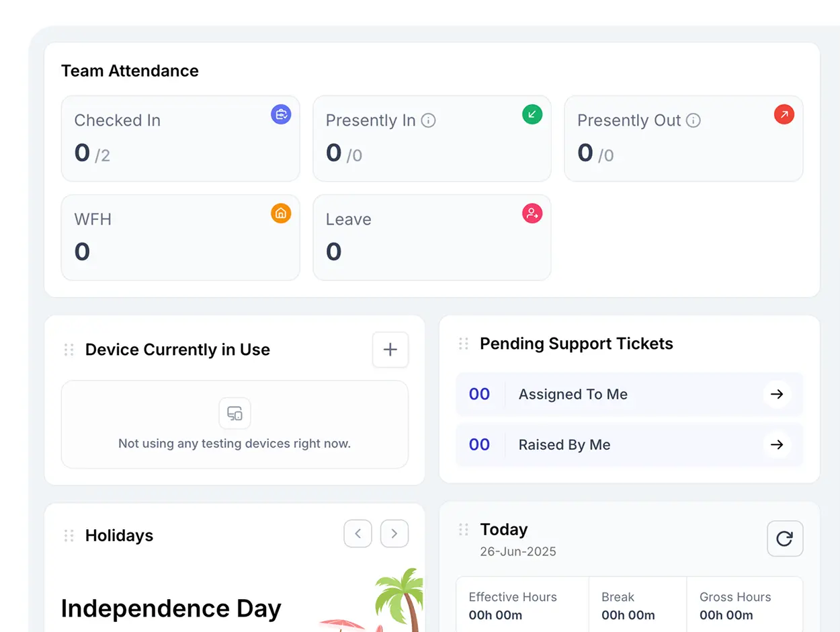This screenshot has height=632, width=840.
Task: Grab the Pending Support Tickets drag handle
Action: 463,344
